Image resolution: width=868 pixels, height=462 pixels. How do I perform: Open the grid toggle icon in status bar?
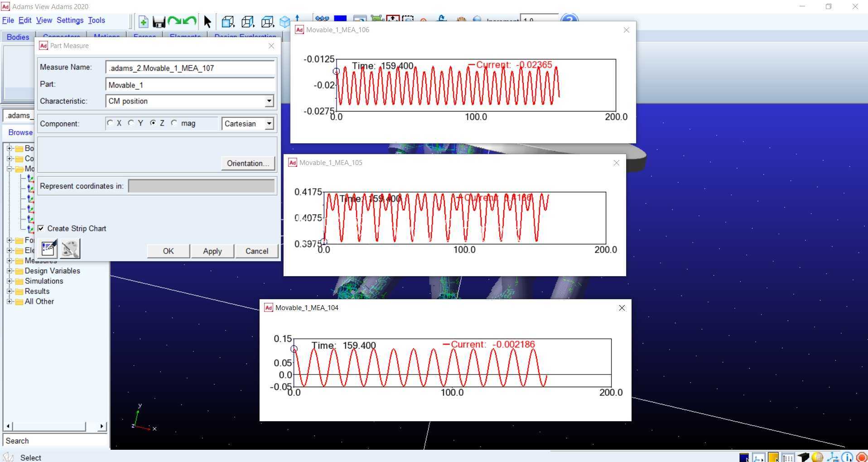[788, 457]
